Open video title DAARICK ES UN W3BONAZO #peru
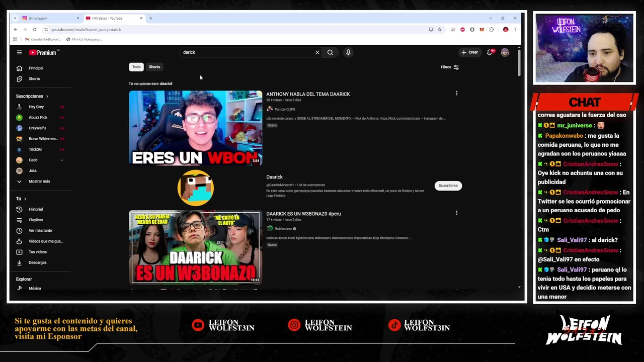The height and width of the screenshot is (362, 644). (303, 214)
